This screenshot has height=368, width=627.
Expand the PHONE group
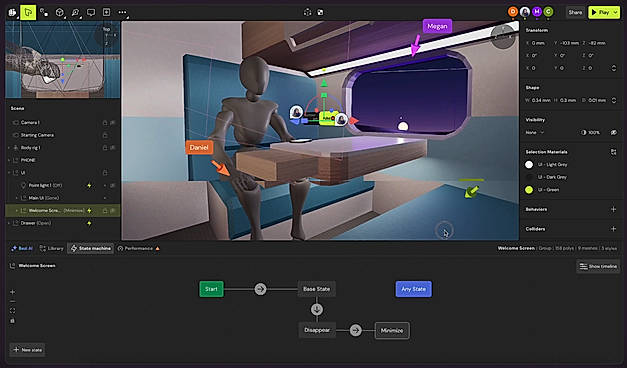tap(9, 160)
